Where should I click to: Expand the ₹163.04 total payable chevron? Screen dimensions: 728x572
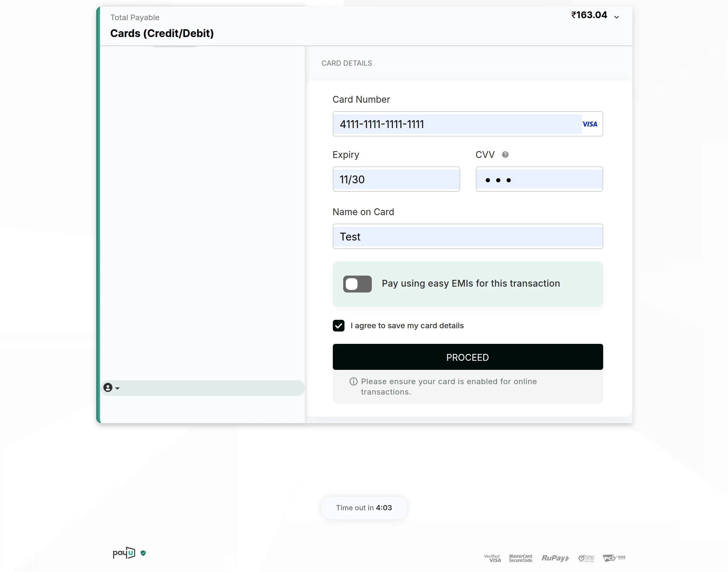click(x=617, y=17)
